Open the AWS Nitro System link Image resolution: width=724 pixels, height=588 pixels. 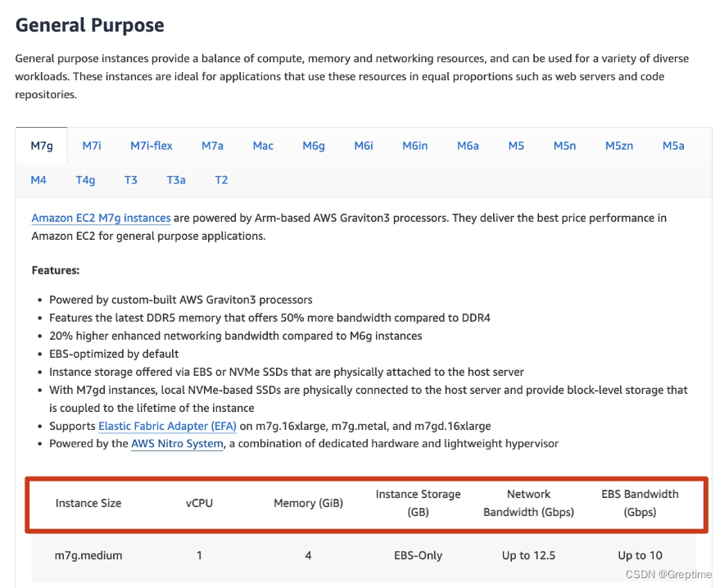[x=177, y=444]
